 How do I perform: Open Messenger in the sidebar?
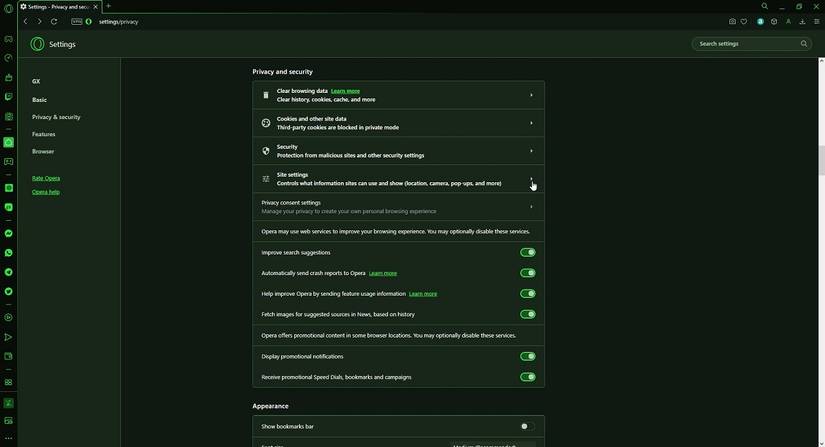click(8, 233)
